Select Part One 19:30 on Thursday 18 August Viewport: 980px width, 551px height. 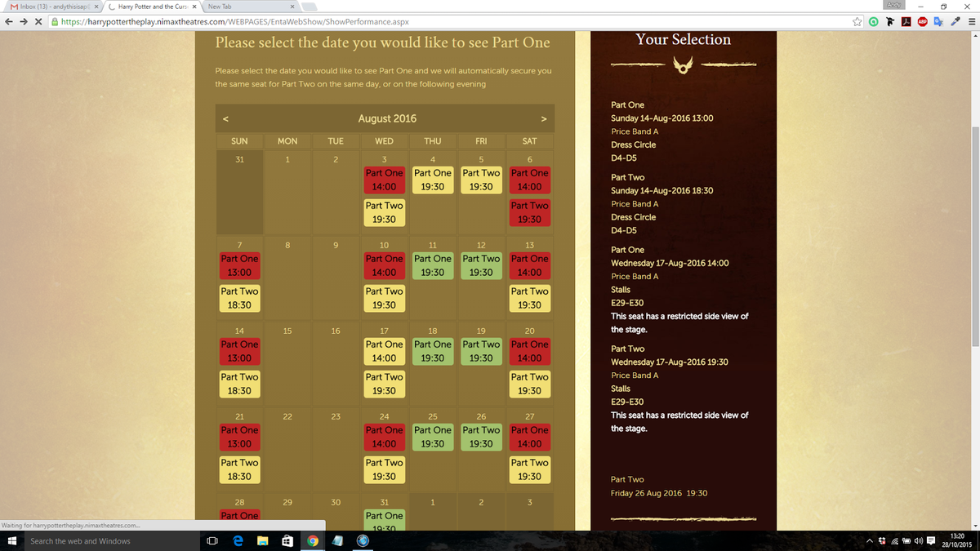433,351
